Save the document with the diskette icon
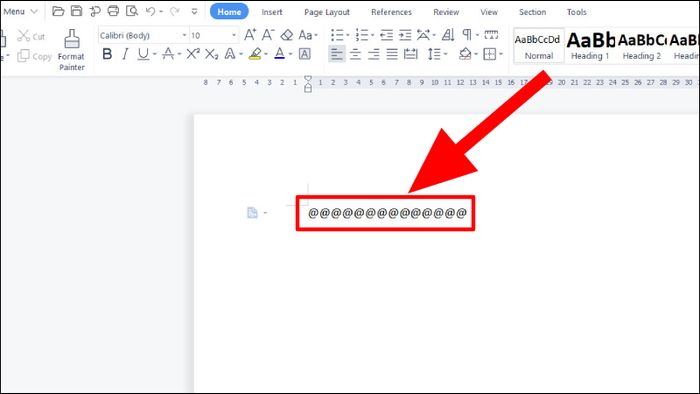Viewport: 700px width, 394px height. point(77,11)
